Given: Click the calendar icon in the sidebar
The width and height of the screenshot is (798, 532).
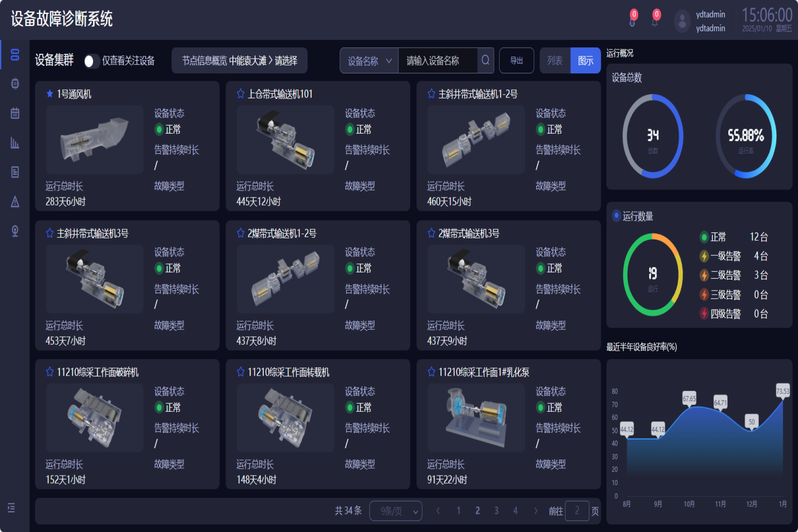Looking at the screenshot, I should tap(15, 113).
